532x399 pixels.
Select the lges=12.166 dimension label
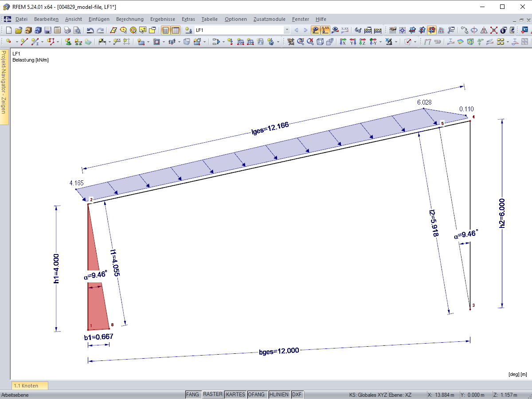coord(270,128)
